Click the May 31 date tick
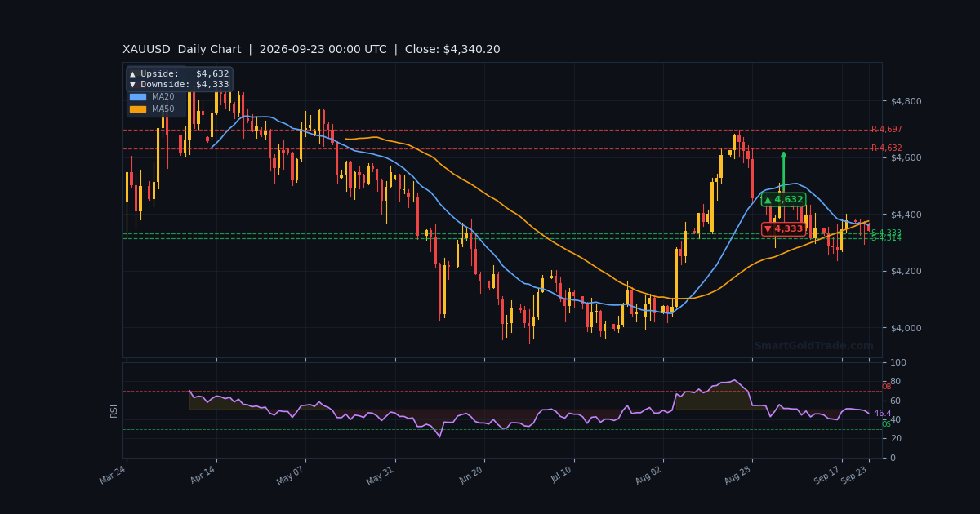 pos(381,476)
